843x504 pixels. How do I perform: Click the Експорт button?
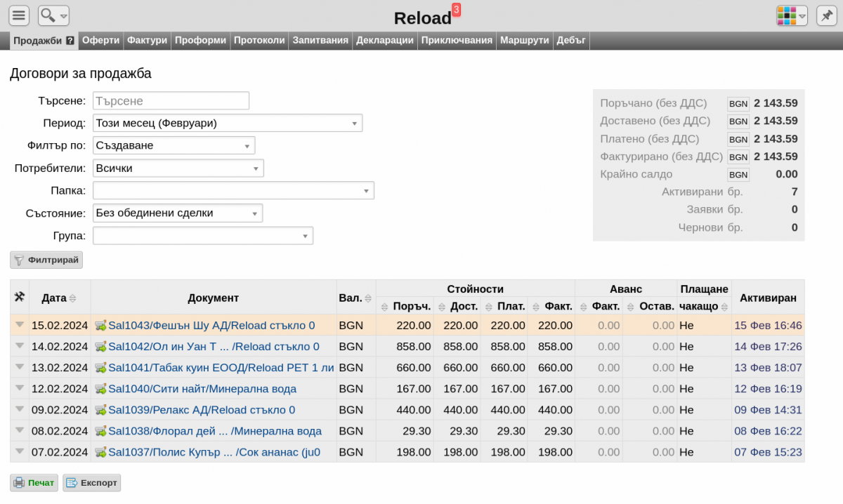92,483
